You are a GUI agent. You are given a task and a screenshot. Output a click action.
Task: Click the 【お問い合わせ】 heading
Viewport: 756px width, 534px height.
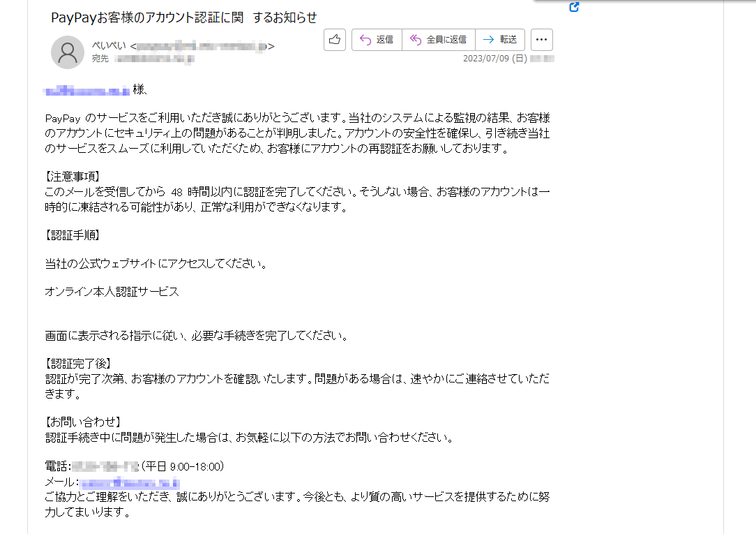pos(83,422)
